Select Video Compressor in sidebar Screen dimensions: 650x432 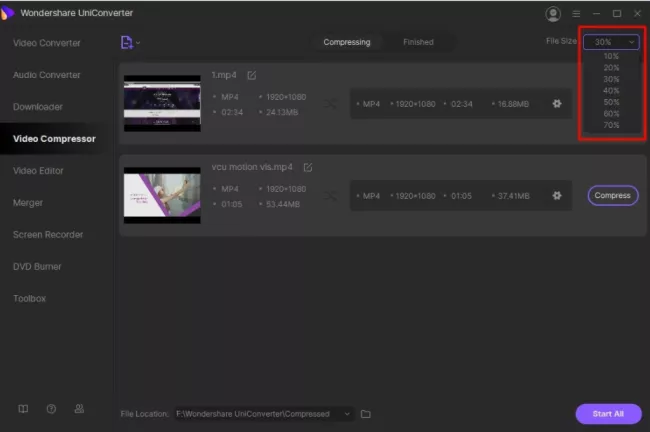pyautogui.click(x=54, y=139)
